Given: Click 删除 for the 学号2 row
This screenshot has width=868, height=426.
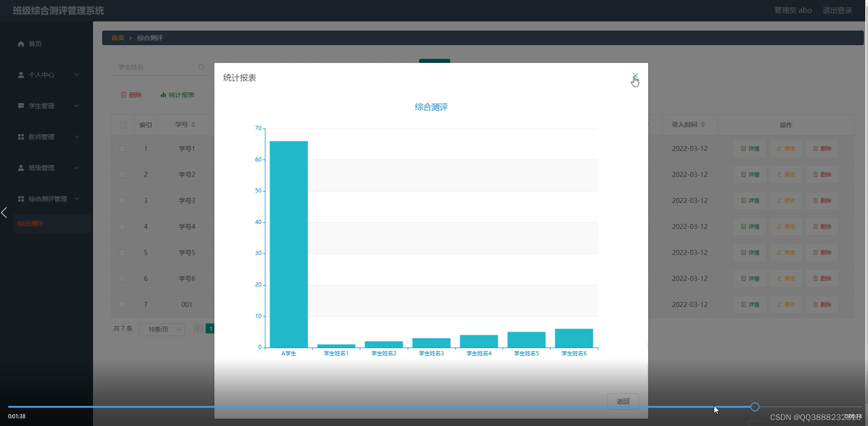Looking at the screenshot, I should 822,175.
